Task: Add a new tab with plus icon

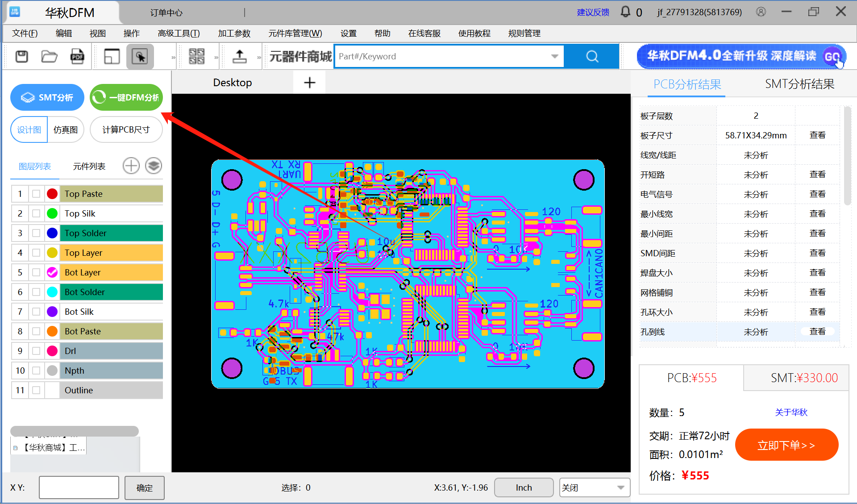Action: coord(309,83)
